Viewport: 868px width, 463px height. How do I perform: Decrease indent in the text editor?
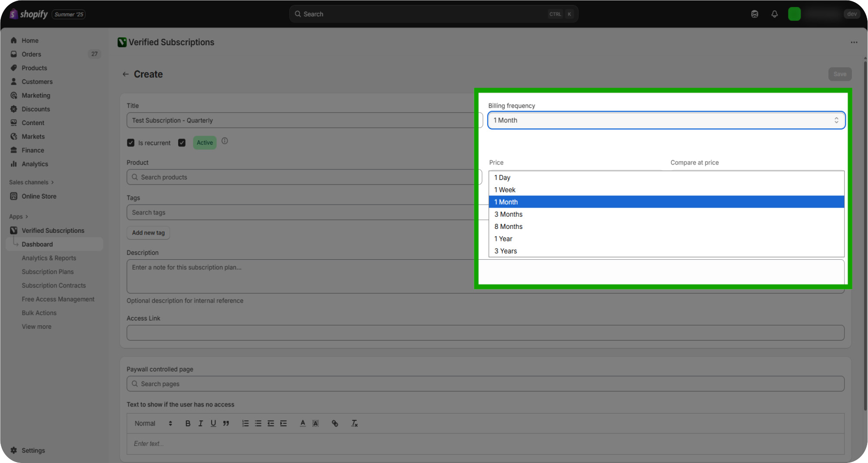click(271, 423)
